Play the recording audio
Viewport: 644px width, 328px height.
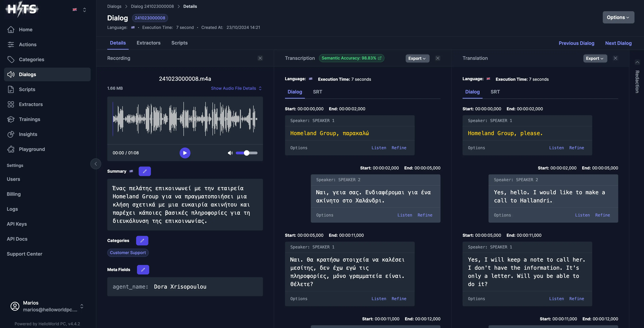point(185,153)
